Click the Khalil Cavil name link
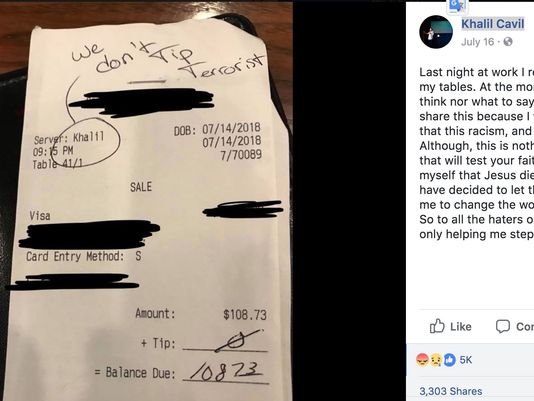The height and width of the screenshot is (401, 534). pyautogui.click(x=492, y=24)
